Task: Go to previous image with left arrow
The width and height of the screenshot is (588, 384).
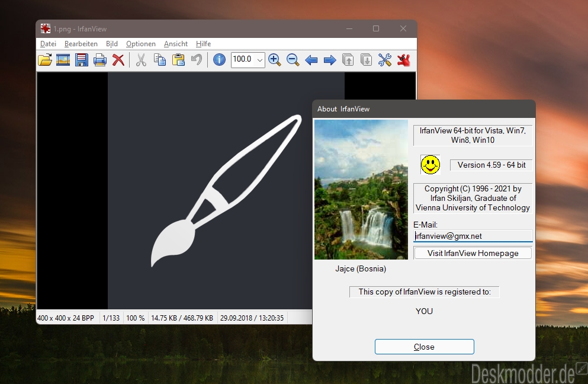Action: click(311, 60)
